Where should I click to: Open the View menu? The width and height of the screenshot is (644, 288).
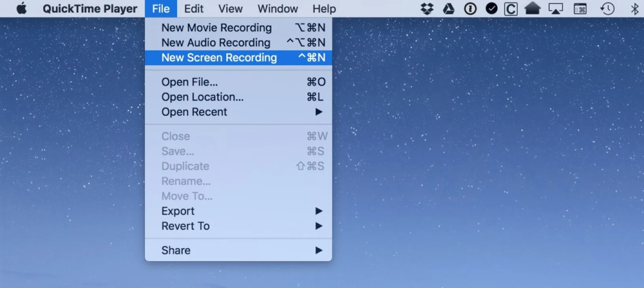coord(230,9)
